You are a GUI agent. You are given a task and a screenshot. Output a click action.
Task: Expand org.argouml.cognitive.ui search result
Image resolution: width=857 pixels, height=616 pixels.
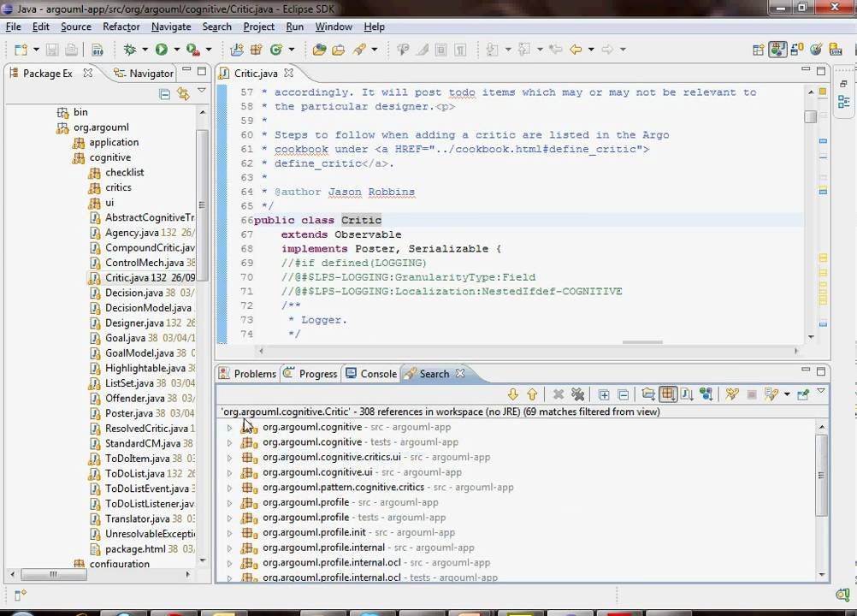[229, 473]
